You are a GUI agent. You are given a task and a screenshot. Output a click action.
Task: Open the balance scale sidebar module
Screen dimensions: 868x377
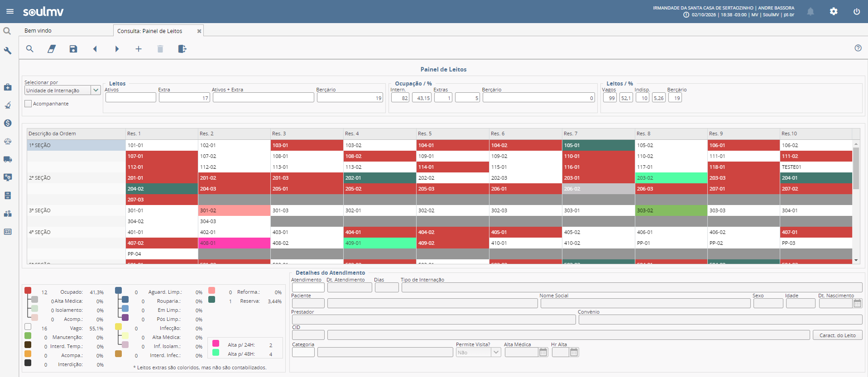coord(8,141)
